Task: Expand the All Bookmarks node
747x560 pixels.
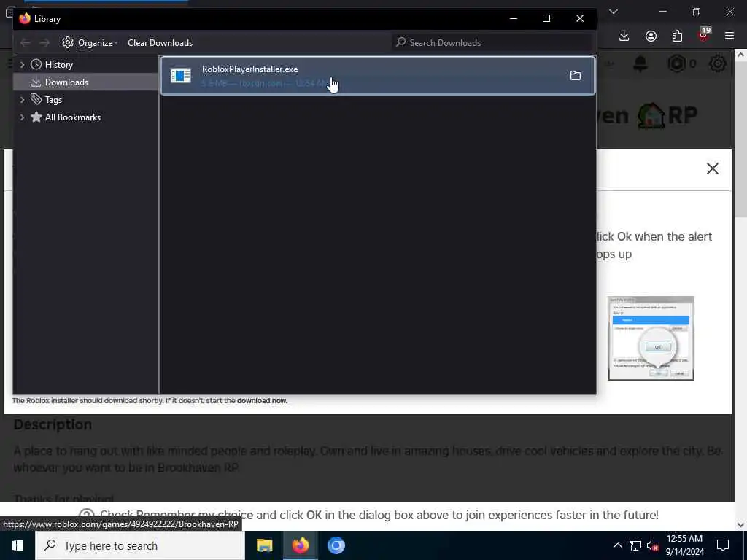Action: 22,117
